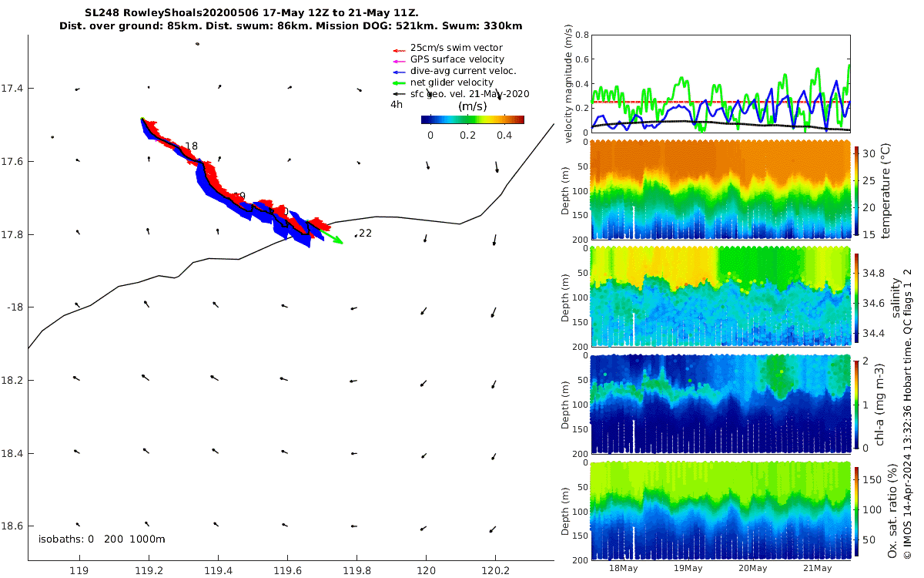
Task: Click the chl-a depth section panel
Action: click(720, 402)
